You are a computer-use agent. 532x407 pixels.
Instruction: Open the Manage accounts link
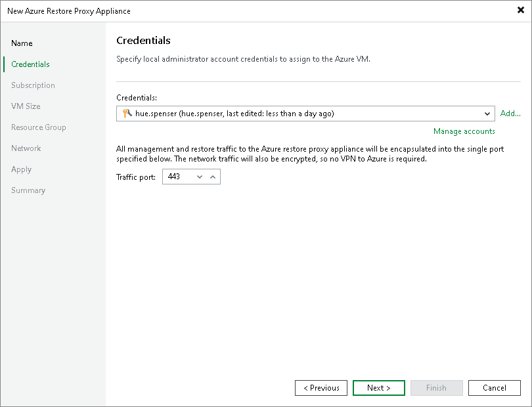coord(464,131)
